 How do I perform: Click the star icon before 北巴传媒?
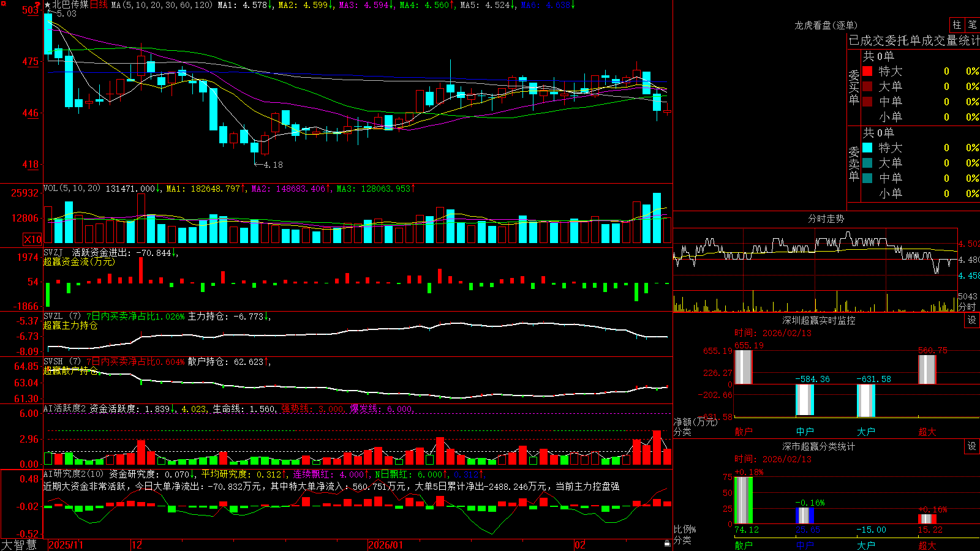tap(47, 5)
